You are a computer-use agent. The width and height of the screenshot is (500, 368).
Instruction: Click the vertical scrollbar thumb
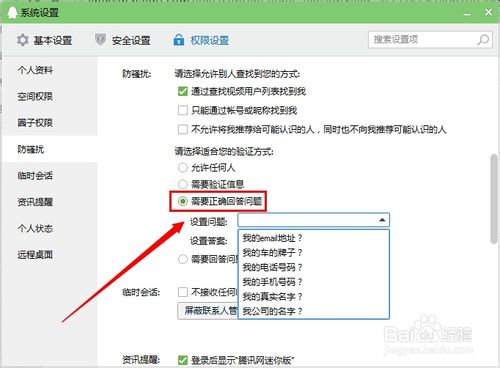494,199
